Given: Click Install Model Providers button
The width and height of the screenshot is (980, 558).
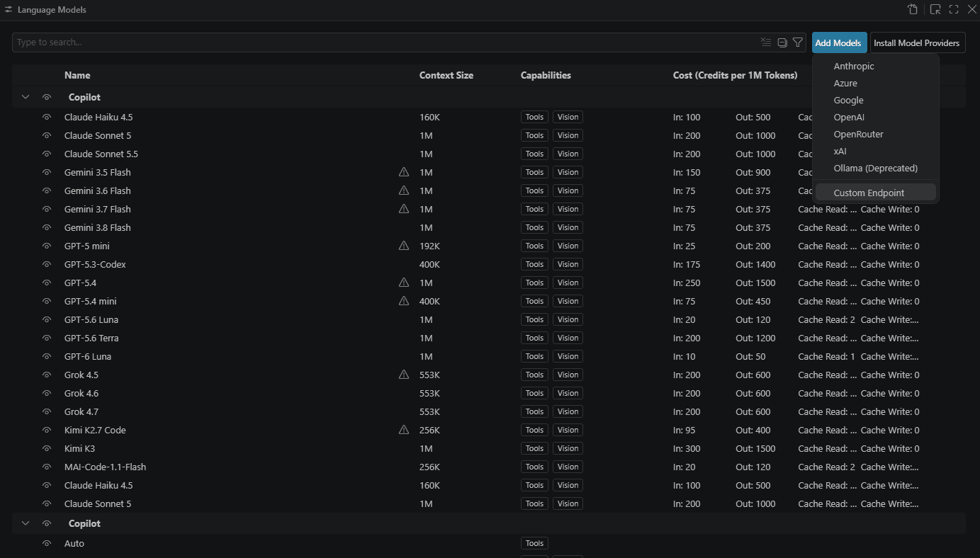Looking at the screenshot, I should (917, 42).
